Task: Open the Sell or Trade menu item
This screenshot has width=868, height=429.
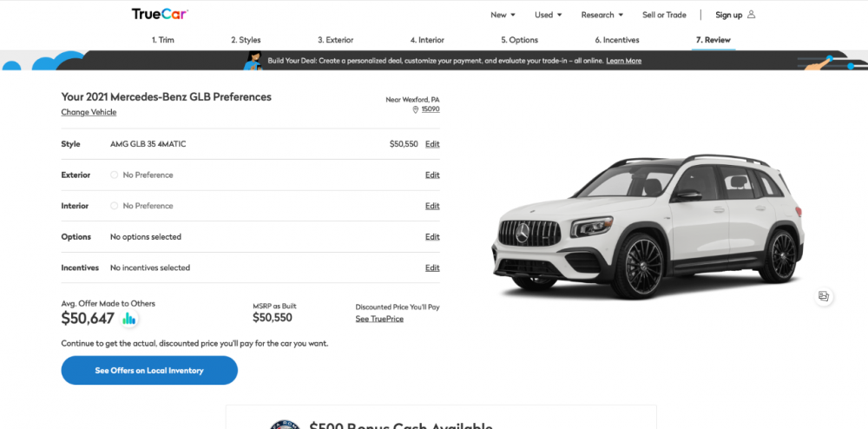Action: point(664,15)
